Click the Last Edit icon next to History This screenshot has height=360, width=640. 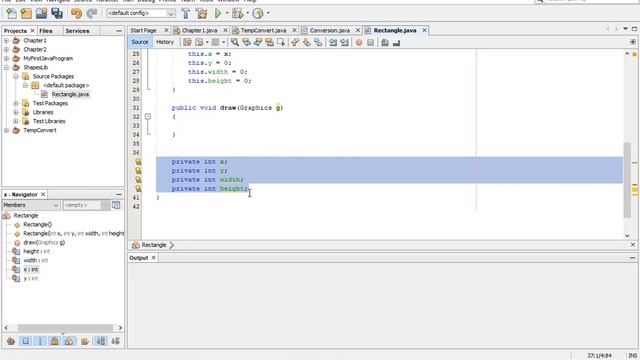(187, 42)
